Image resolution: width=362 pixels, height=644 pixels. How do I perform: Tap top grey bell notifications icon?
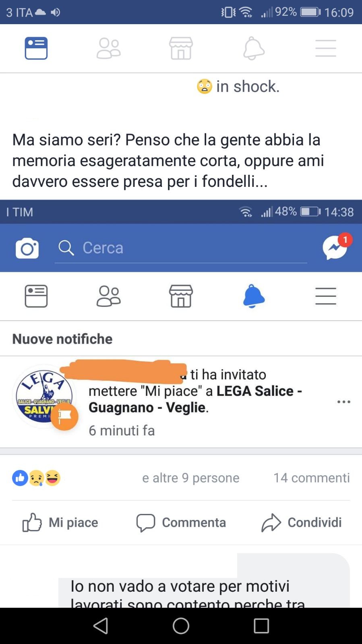point(254,48)
